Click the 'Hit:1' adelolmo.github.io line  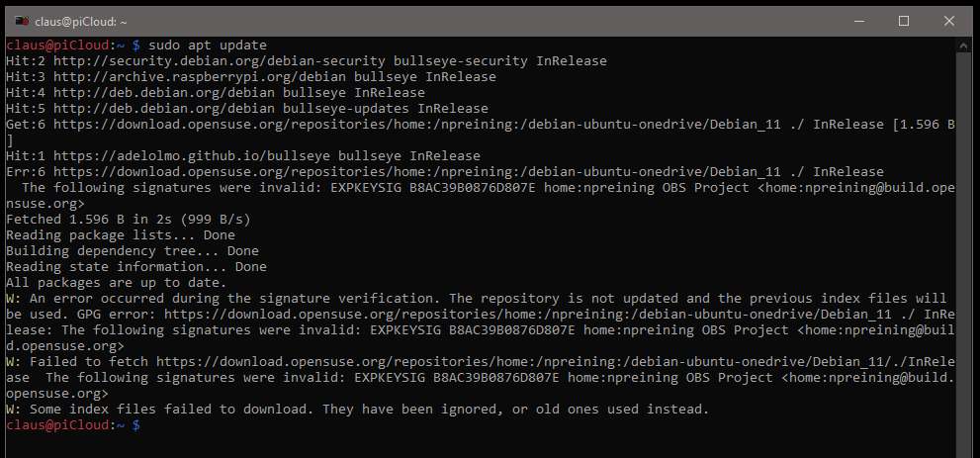pyautogui.click(x=243, y=155)
